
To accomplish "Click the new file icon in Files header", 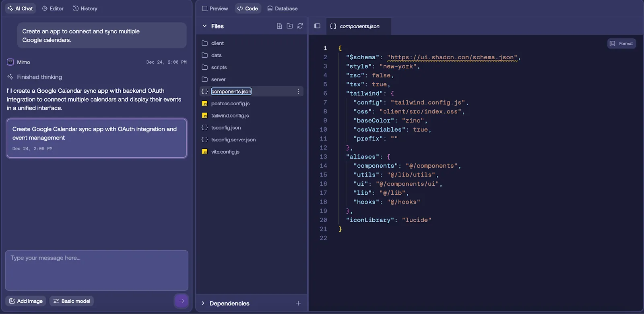I will [279, 26].
